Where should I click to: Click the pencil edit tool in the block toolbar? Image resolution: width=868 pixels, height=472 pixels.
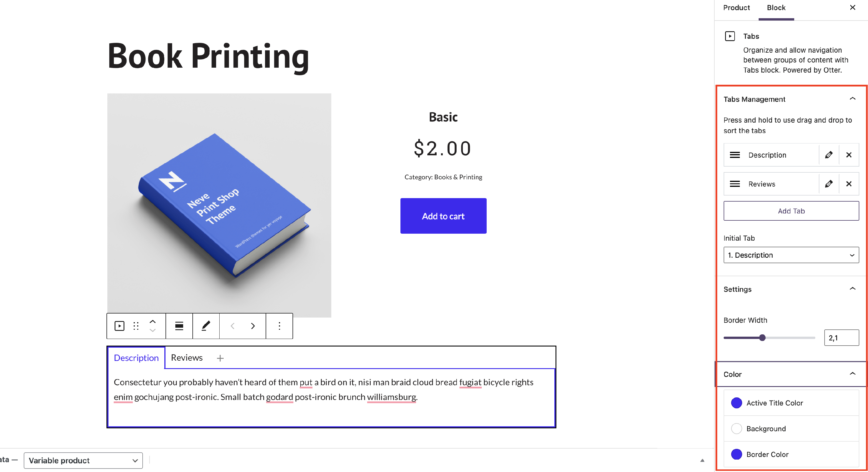point(206,326)
